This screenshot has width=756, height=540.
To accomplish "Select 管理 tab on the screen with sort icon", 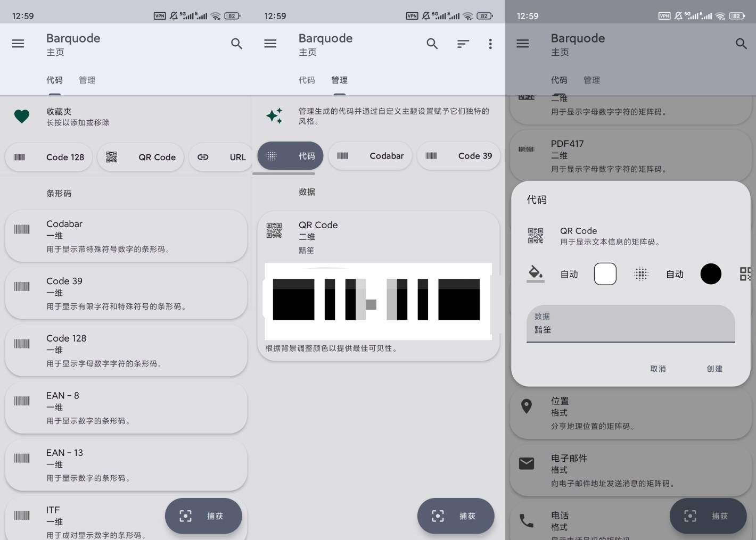I will point(339,80).
